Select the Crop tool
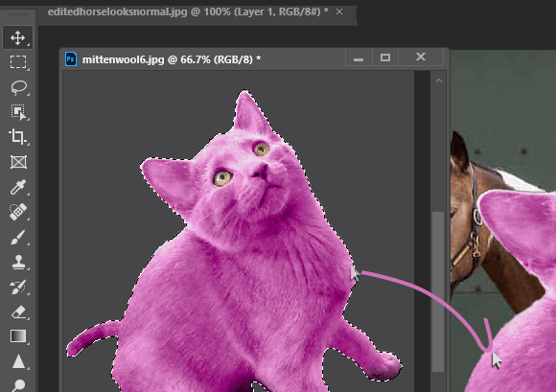This screenshot has height=392, width=556. (17, 137)
